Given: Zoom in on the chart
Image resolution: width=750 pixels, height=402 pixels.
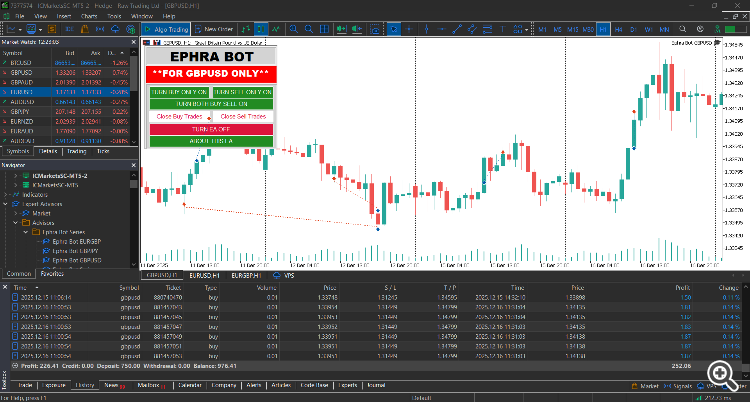Looking at the screenshot, I should click(x=294, y=29).
